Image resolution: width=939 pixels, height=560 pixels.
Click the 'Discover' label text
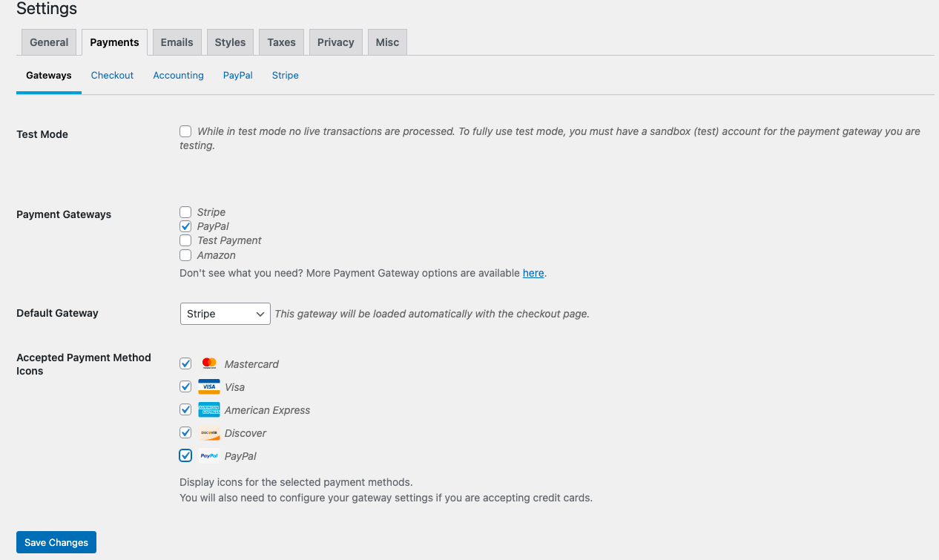tap(246, 433)
